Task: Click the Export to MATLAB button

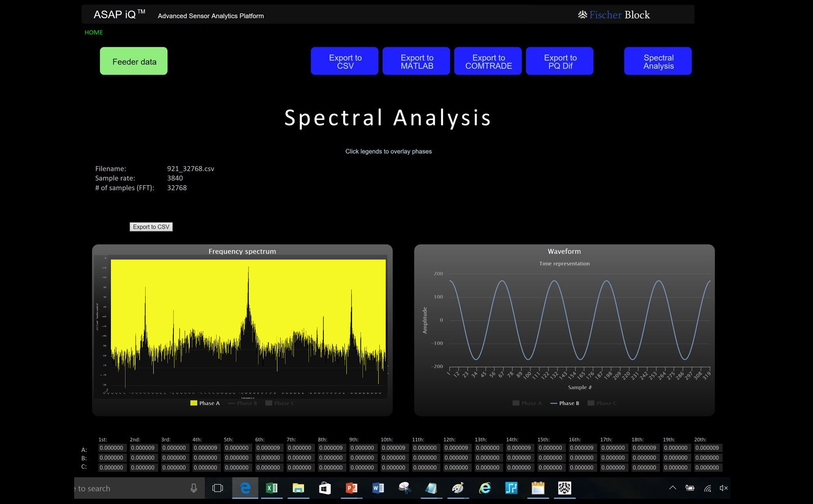Action: (416, 61)
